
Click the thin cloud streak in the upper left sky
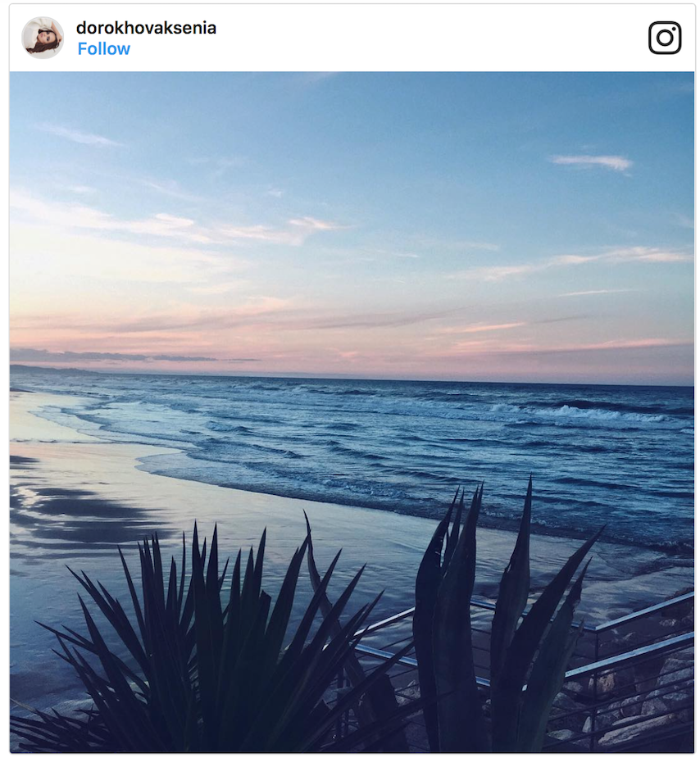coord(78,134)
